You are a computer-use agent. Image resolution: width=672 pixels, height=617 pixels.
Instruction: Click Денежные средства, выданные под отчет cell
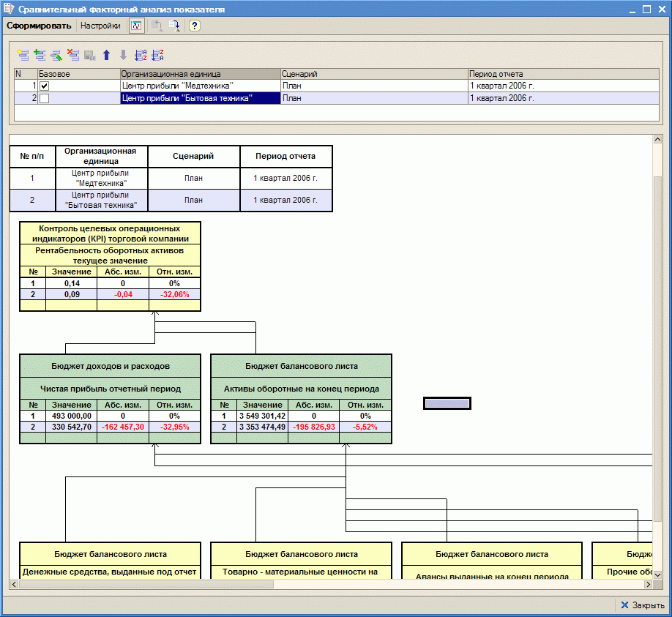[x=110, y=572]
